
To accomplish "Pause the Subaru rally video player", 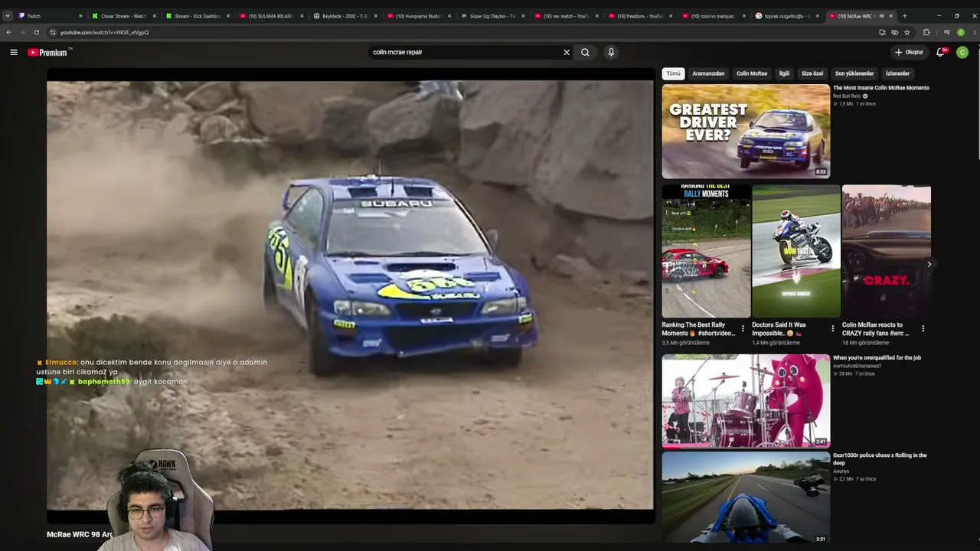I will (350, 295).
